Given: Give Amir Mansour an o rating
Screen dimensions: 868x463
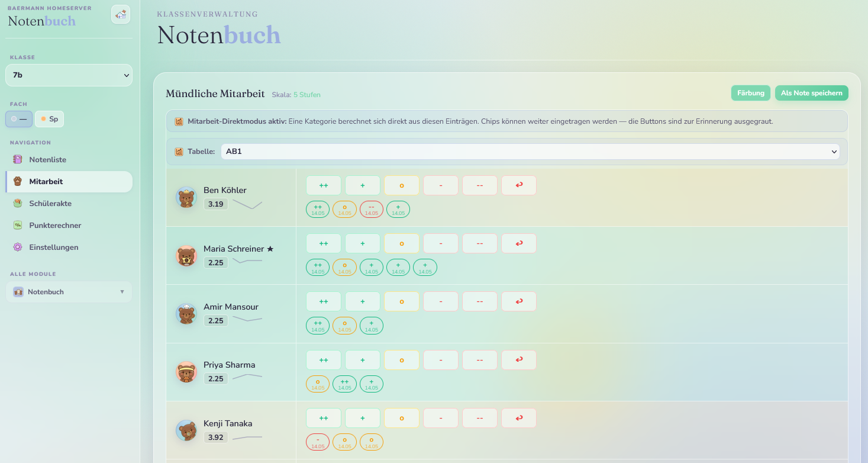Looking at the screenshot, I should point(402,301).
